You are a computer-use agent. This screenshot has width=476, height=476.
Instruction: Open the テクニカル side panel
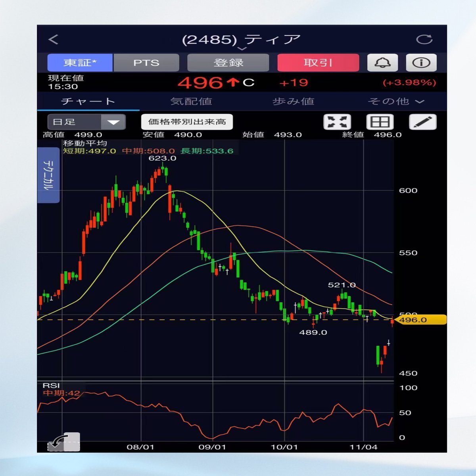[x=48, y=175]
